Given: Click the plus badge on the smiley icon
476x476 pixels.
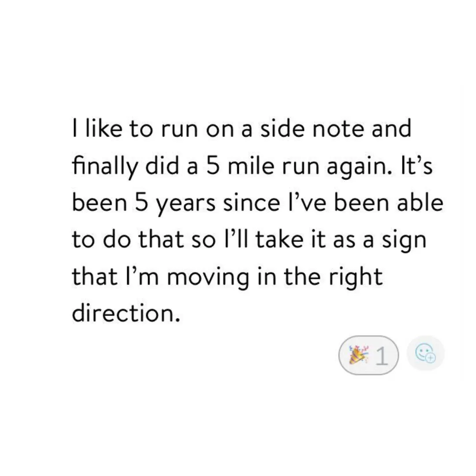Looking at the screenshot, I should [x=430, y=358].
